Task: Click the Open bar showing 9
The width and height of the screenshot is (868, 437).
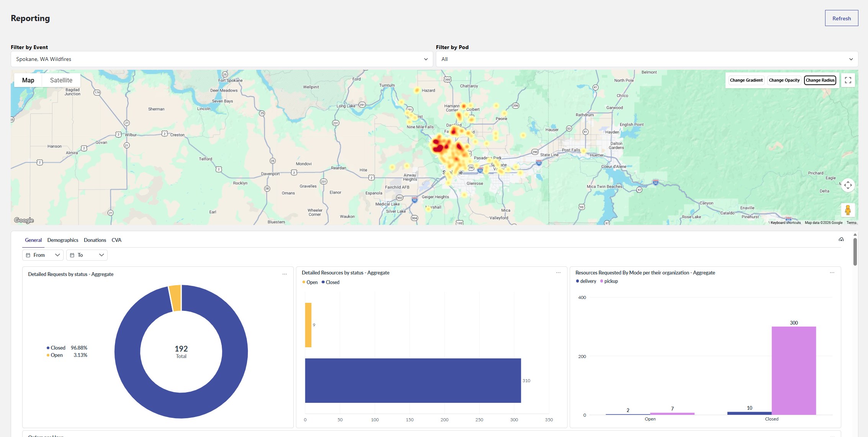Action: (308, 325)
